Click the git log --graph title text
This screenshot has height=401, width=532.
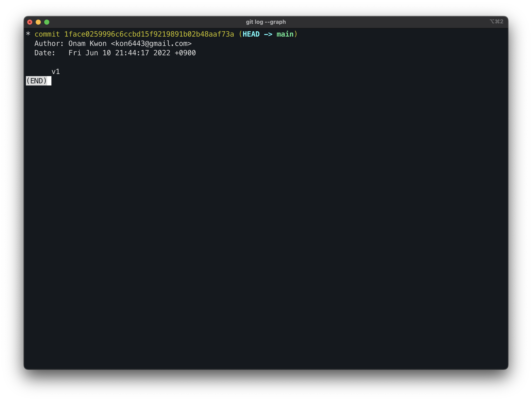[266, 22]
